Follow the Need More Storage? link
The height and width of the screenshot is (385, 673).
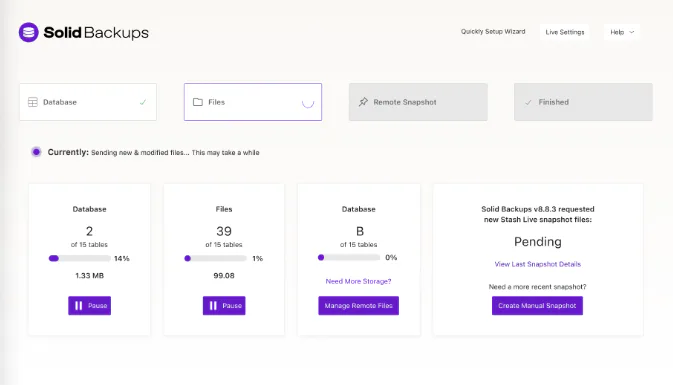tap(358, 282)
